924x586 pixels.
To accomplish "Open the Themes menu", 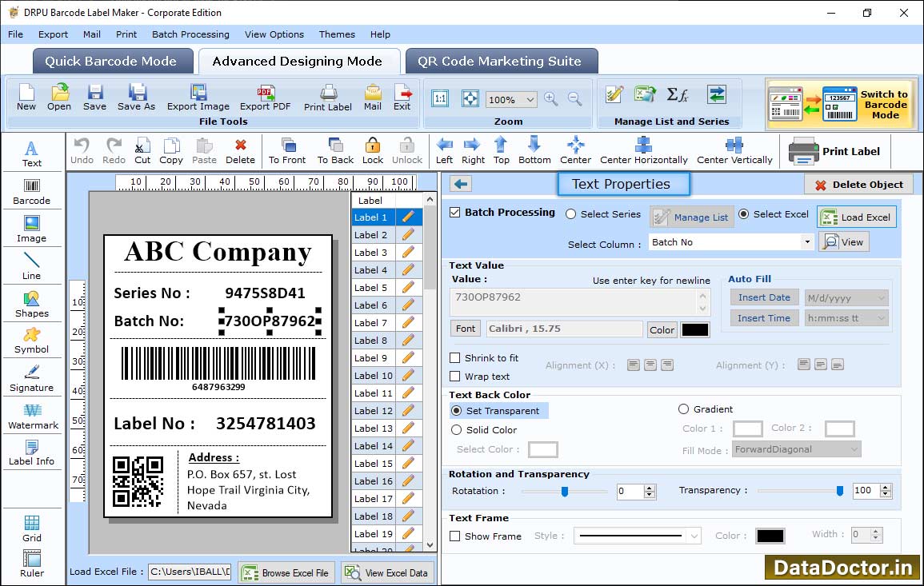I will click(x=337, y=34).
